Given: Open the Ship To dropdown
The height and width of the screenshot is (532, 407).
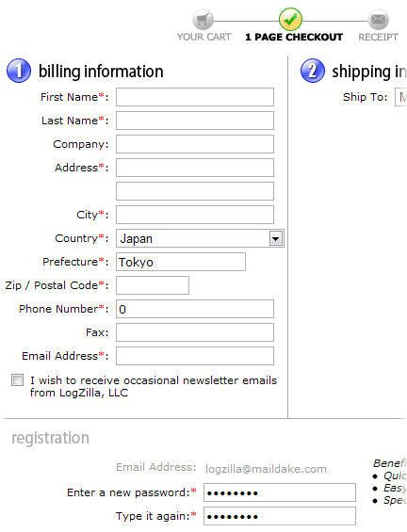Looking at the screenshot, I should click(x=401, y=97).
